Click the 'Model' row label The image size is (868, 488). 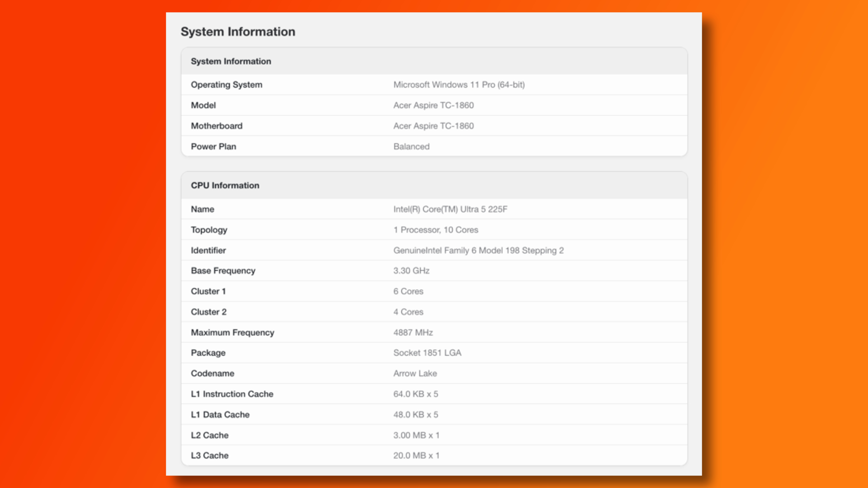[x=203, y=105]
